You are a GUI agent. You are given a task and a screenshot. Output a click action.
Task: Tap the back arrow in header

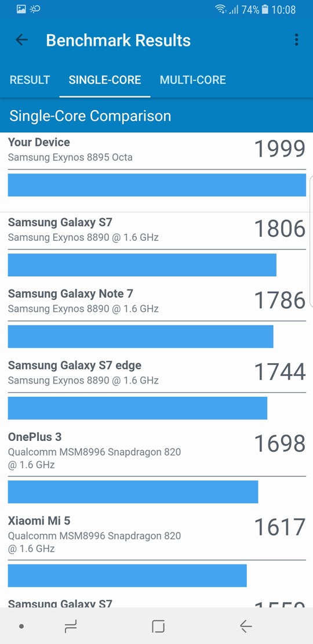pyautogui.click(x=21, y=40)
